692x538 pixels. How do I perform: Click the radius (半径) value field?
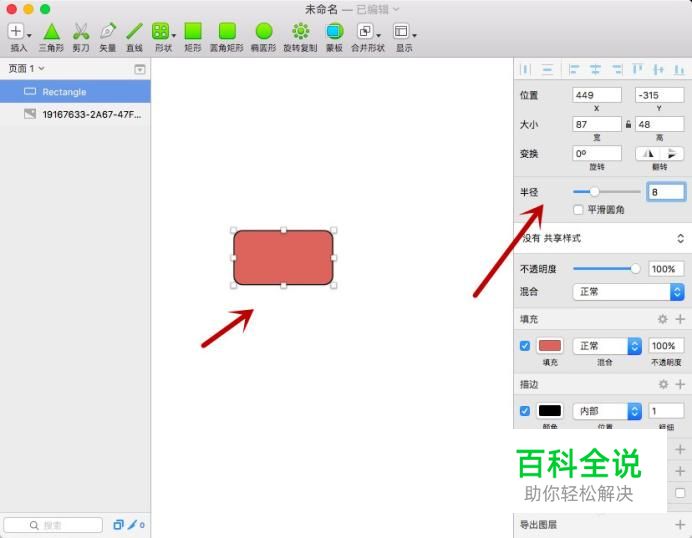(666, 192)
